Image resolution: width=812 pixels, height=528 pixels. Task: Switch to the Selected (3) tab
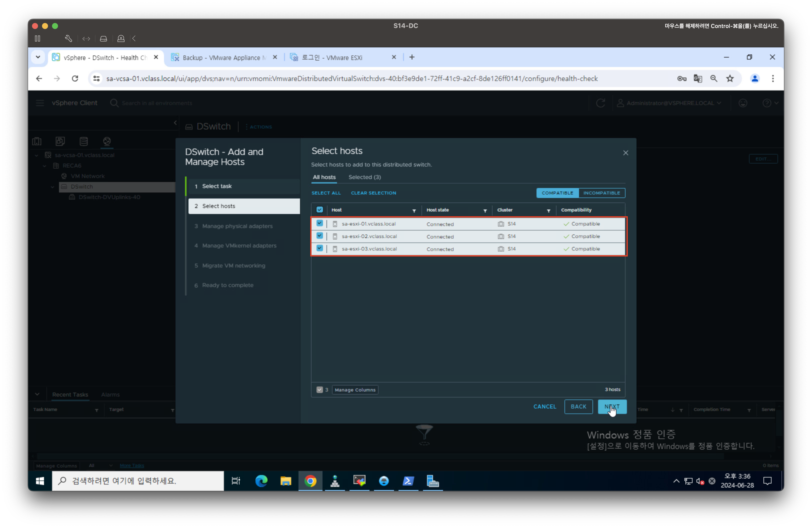coord(364,177)
